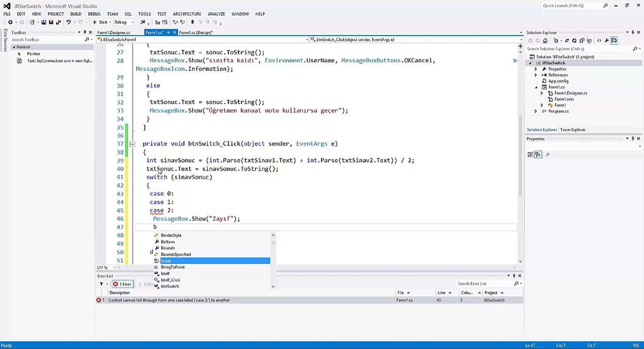This screenshot has height=349, width=644.
Task: Collapse the General group in Toolbox
Action: [x=14, y=47]
